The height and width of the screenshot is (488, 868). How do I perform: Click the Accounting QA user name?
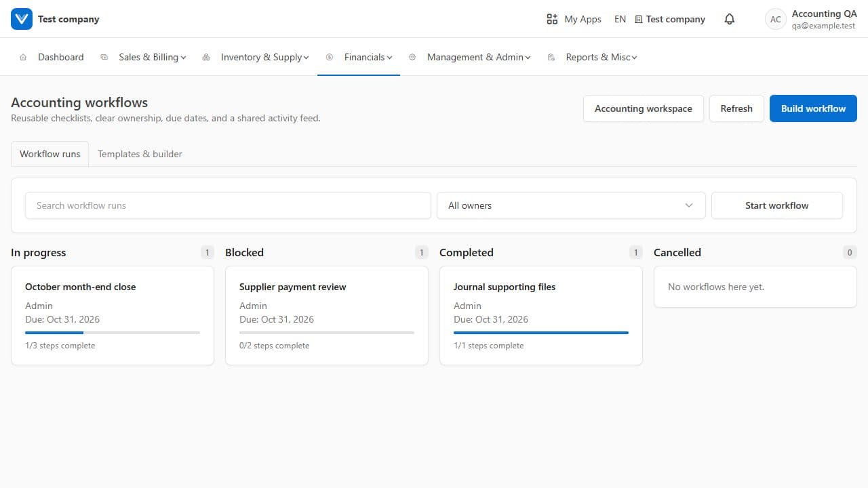point(824,14)
